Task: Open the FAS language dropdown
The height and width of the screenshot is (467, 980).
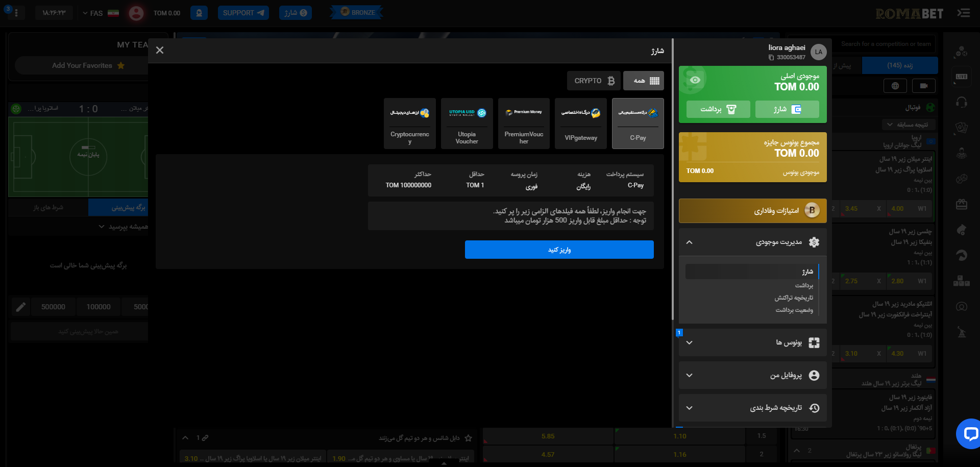Action: (100, 13)
